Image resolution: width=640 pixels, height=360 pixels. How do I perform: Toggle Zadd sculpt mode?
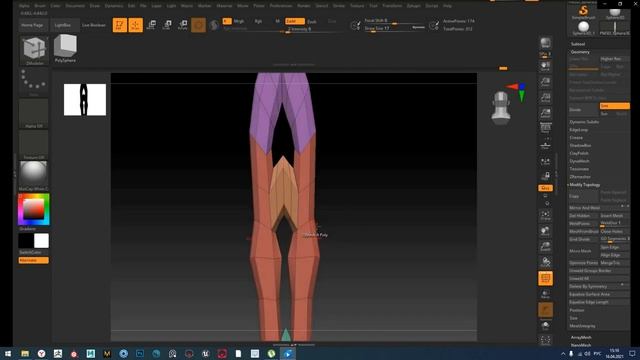[x=295, y=21]
